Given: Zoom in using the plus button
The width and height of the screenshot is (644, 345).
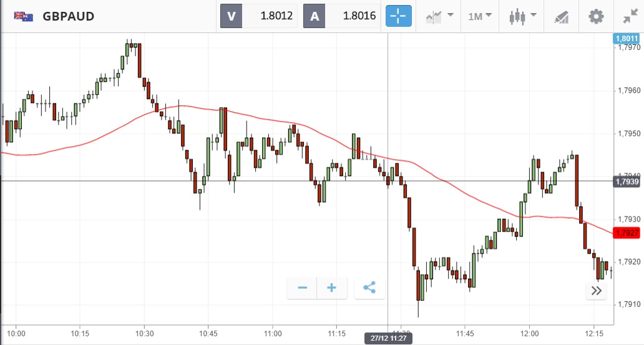Looking at the screenshot, I should [332, 288].
